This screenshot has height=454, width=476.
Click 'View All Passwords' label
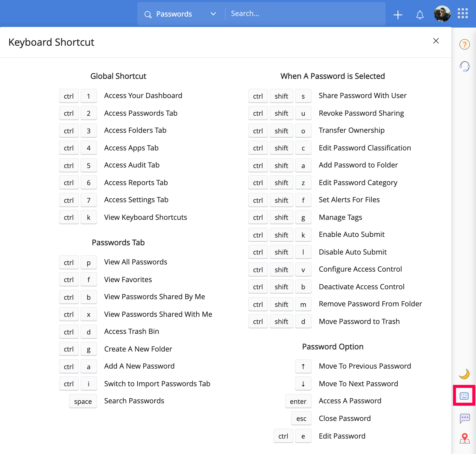(136, 262)
